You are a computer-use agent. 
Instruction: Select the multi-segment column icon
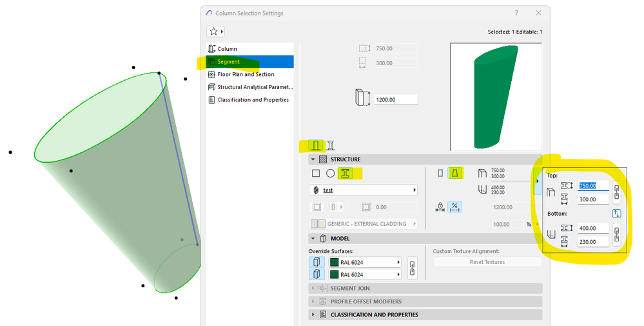click(331, 145)
